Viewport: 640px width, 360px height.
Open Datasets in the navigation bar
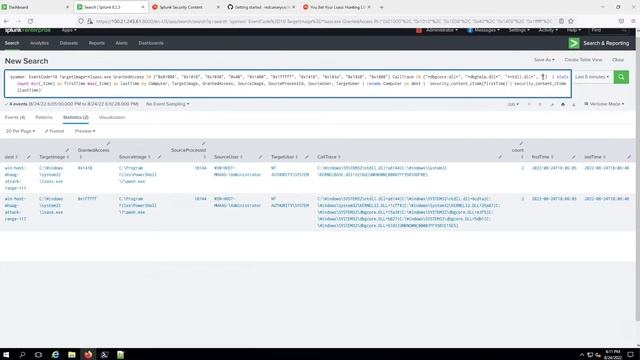click(x=69, y=43)
